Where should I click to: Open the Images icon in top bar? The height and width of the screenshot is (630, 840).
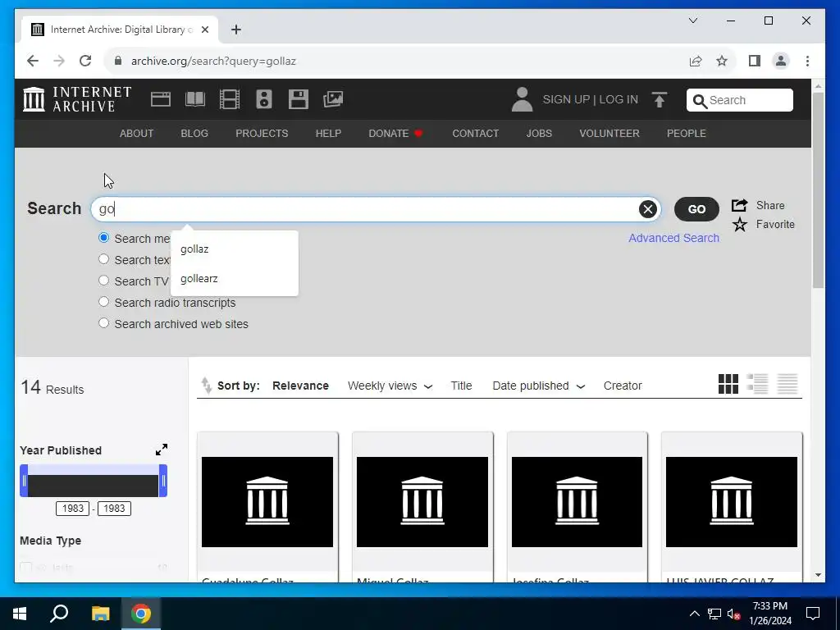pyautogui.click(x=333, y=99)
